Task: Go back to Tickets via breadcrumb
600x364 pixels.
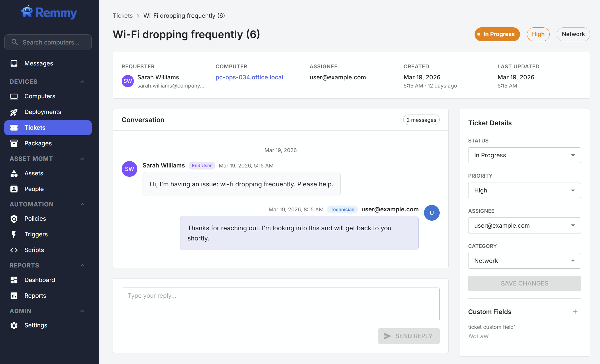Action: pos(123,16)
